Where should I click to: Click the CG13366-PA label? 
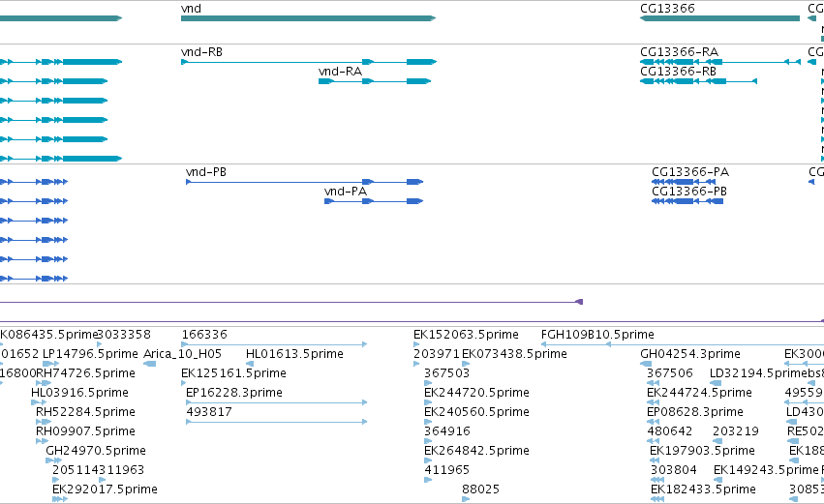tap(690, 172)
